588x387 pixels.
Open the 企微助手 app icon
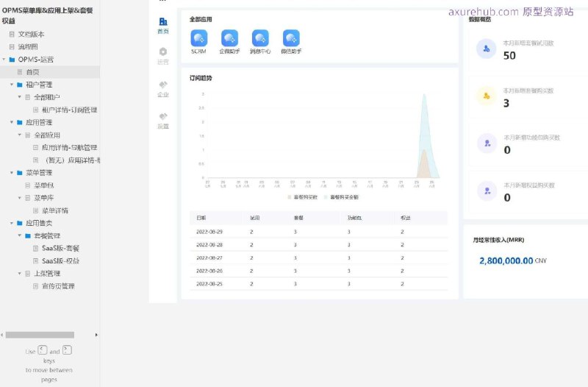pyautogui.click(x=229, y=38)
